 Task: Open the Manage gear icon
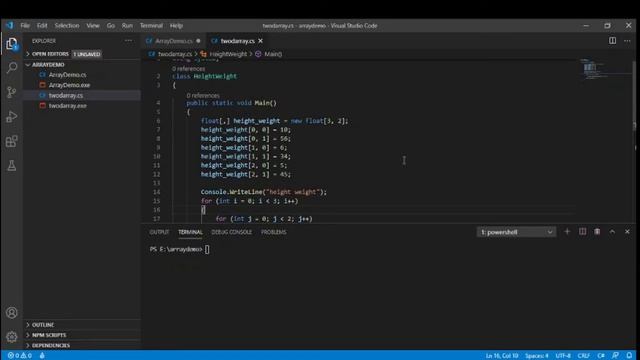(12, 337)
